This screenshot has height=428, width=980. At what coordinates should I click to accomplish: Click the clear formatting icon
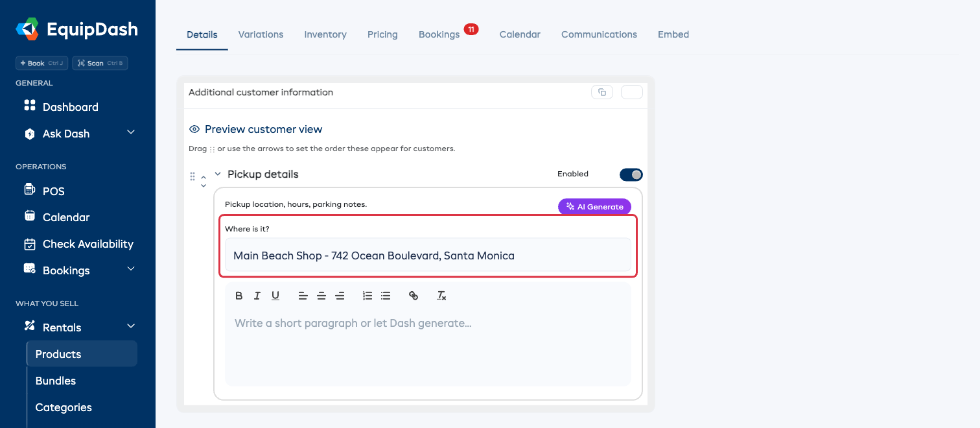point(441,296)
